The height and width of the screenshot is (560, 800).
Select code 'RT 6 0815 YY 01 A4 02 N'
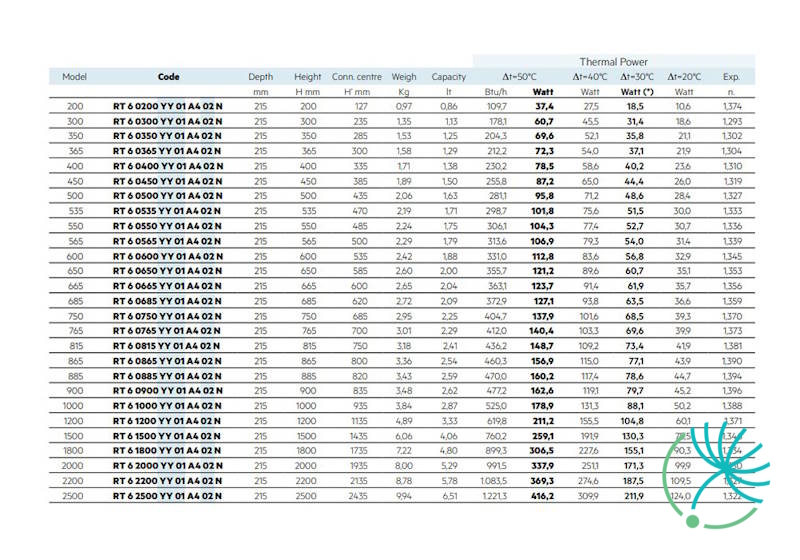click(166, 346)
